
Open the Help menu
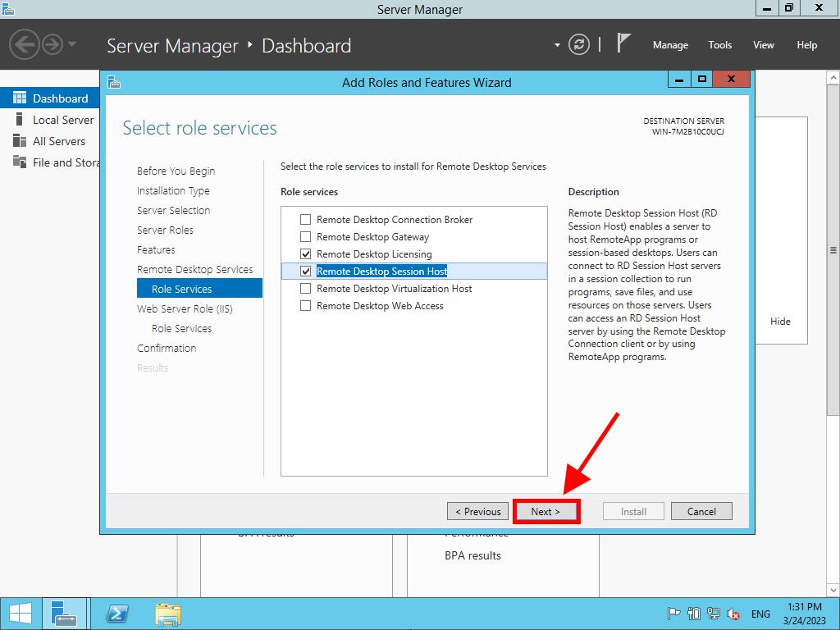click(807, 45)
